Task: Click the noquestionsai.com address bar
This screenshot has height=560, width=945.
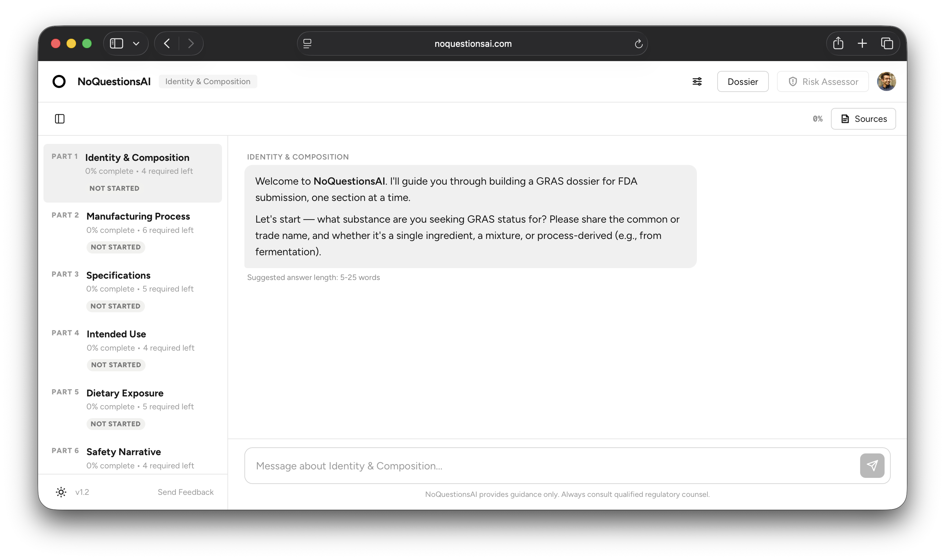Action: (472, 43)
